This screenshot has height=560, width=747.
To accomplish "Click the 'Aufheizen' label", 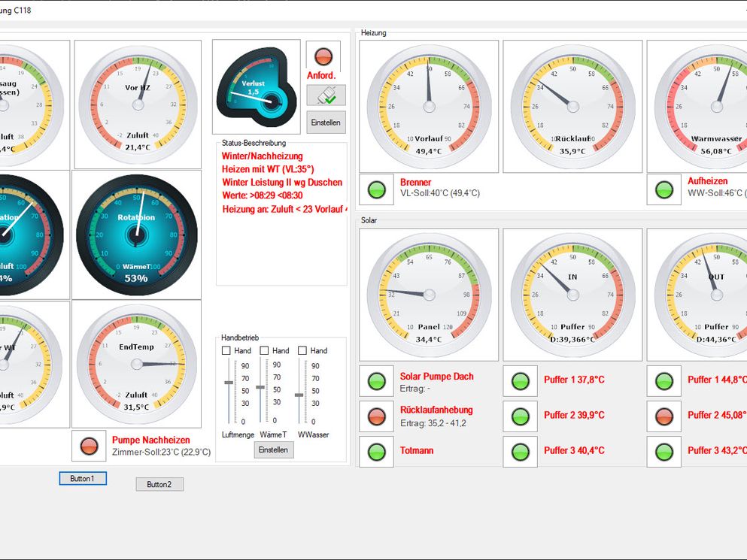I will click(x=707, y=181).
